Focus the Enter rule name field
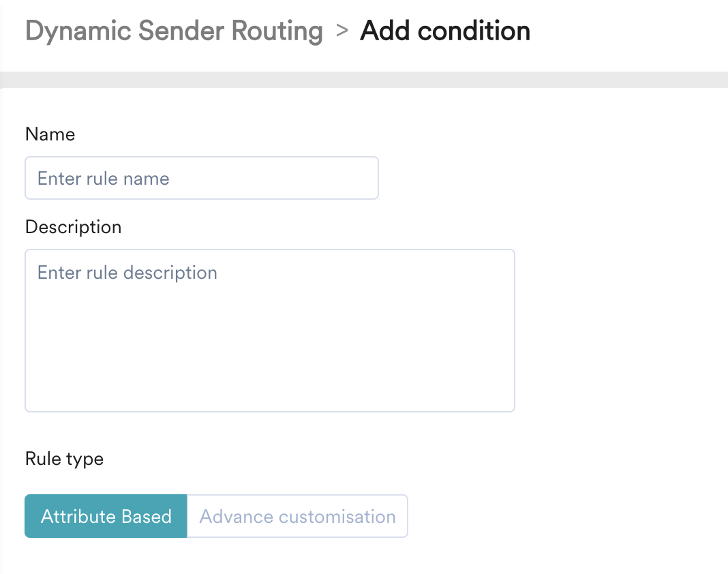728x574 pixels. [202, 178]
